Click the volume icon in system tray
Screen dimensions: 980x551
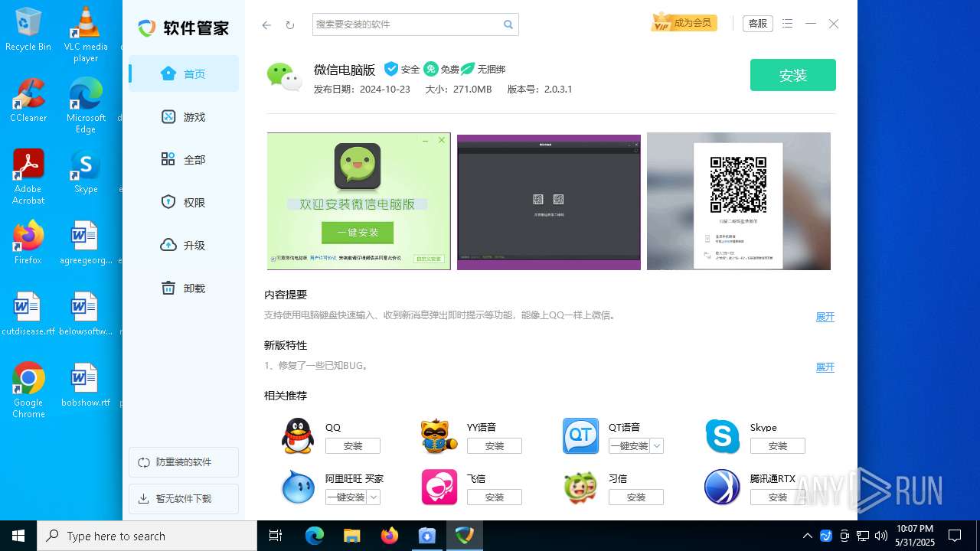(x=880, y=536)
